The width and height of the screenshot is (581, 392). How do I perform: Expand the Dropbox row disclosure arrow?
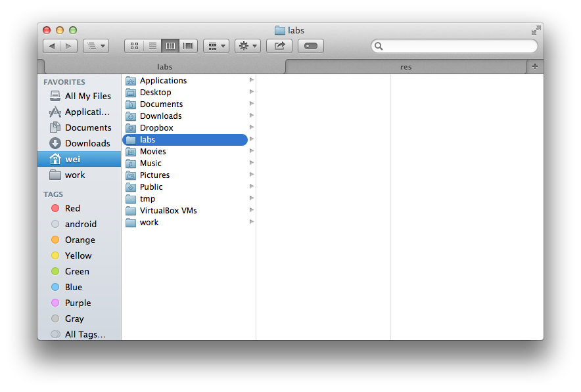[x=252, y=127]
